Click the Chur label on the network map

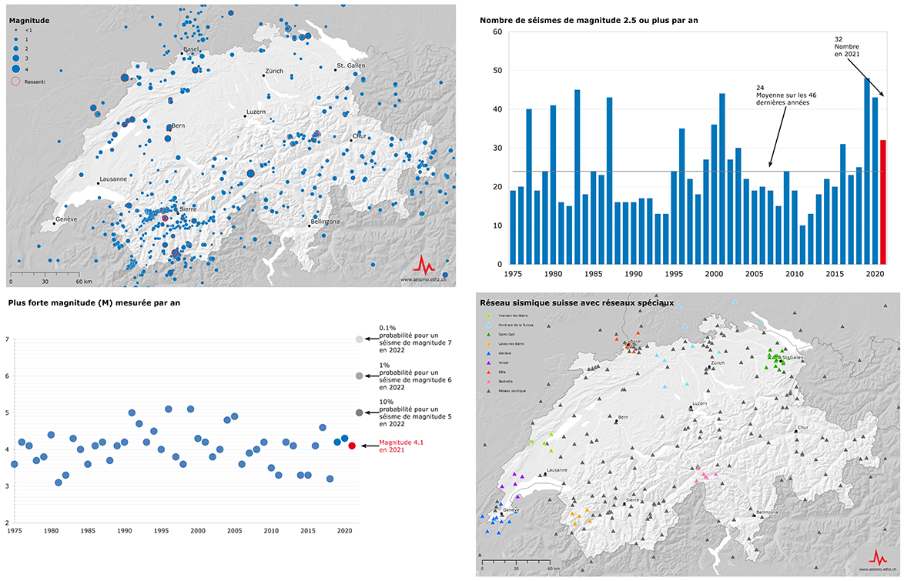(x=804, y=426)
